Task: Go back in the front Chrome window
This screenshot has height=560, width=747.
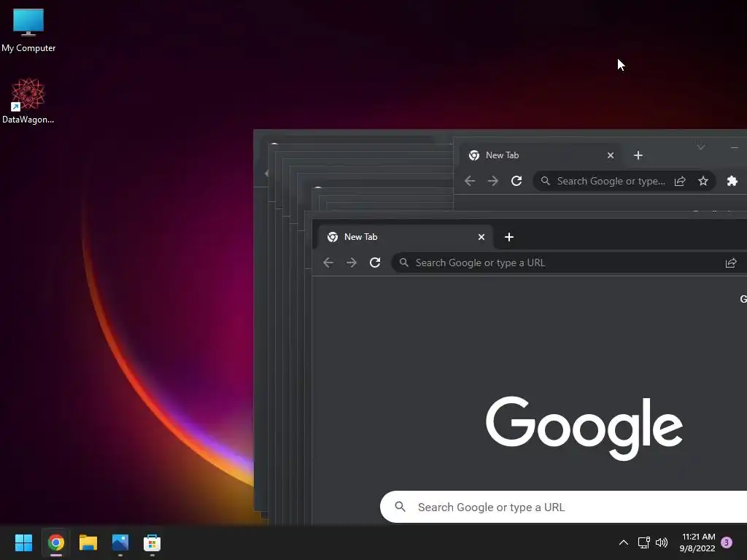Action: pyautogui.click(x=328, y=262)
